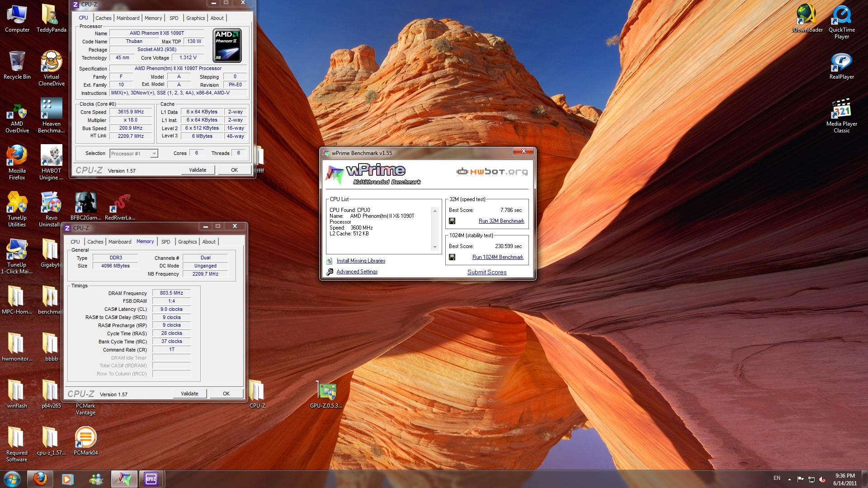Launch JDownloader desktop shortcut
This screenshot has height=488, width=868.
coord(807,18)
